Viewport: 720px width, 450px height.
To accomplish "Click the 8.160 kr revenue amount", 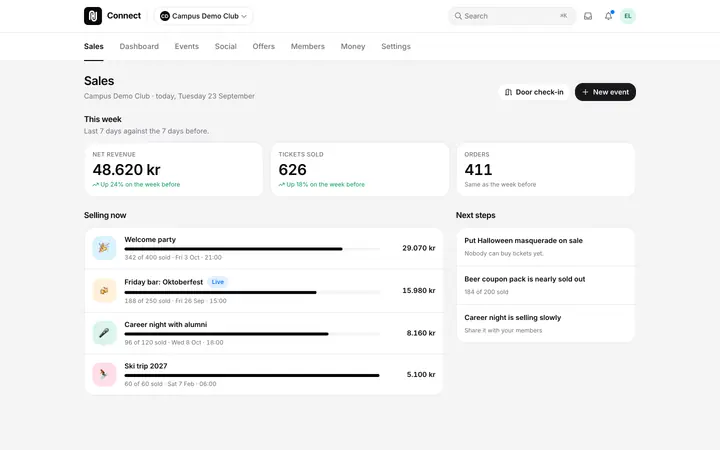I will [x=421, y=333].
